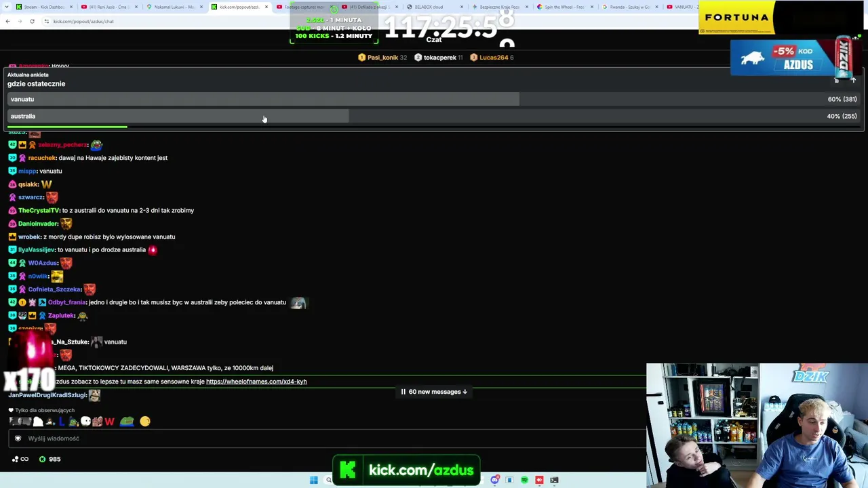Image resolution: width=868 pixels, height=488 pixels.
Task: Vote for the australia poll option
Action: tap(434, 116)
